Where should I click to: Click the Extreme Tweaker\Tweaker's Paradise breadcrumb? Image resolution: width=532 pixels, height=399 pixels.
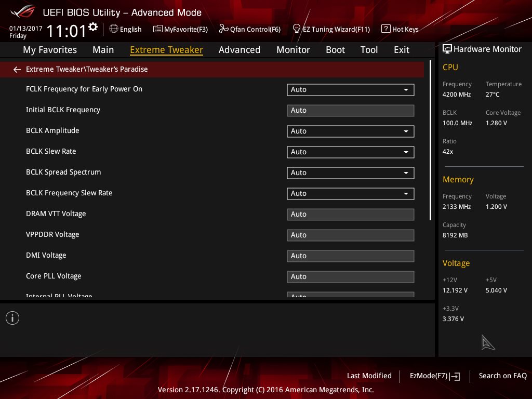click(87, 69)
